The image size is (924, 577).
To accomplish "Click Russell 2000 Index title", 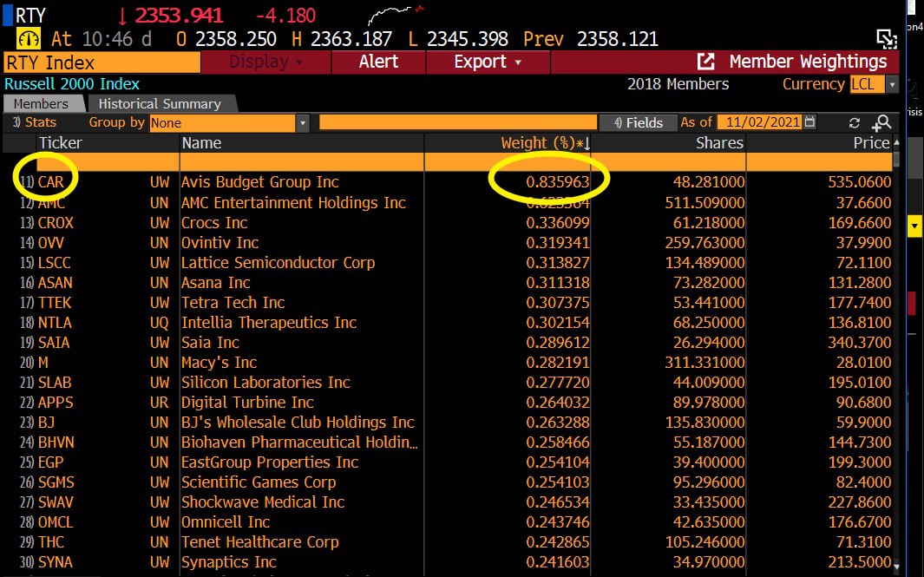I will point(72,84).
